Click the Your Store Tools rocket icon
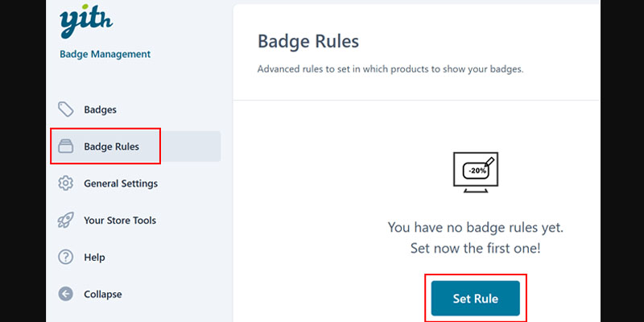The width and height of the screenshot is (644, 322). coord(66,220)
